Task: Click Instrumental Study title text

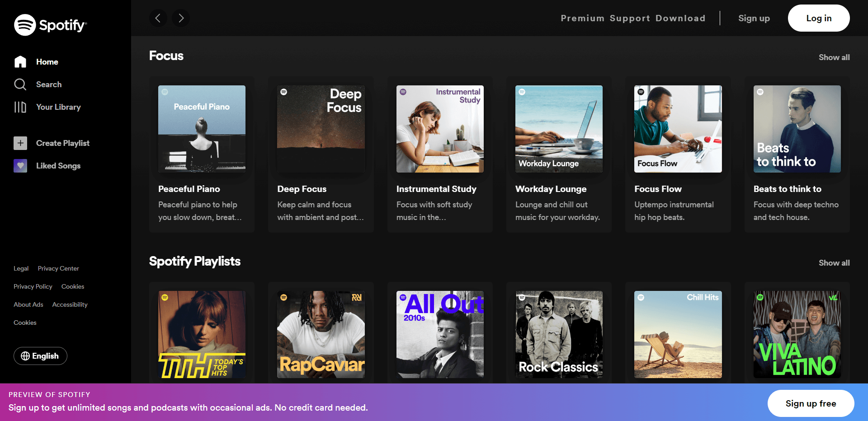Action: tap(436, 189)
